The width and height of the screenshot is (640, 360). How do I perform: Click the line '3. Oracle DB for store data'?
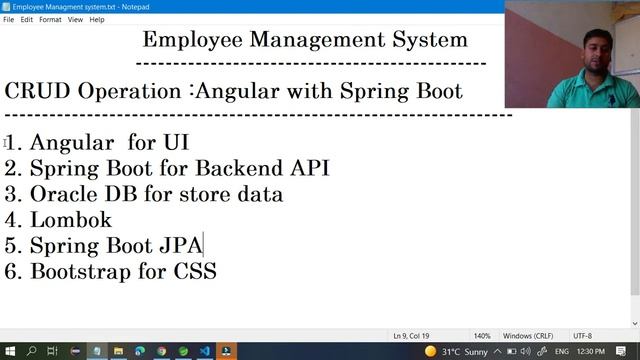click(x=143, y=194)
